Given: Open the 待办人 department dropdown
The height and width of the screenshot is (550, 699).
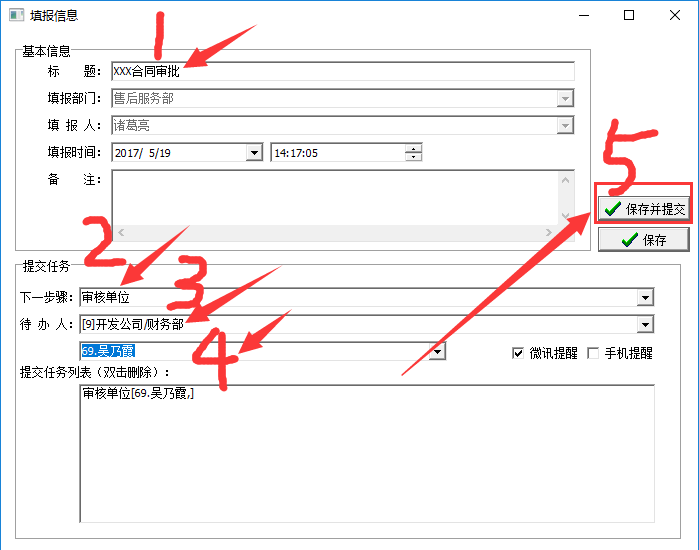Looking at the screenshot, I should (645, 324).
